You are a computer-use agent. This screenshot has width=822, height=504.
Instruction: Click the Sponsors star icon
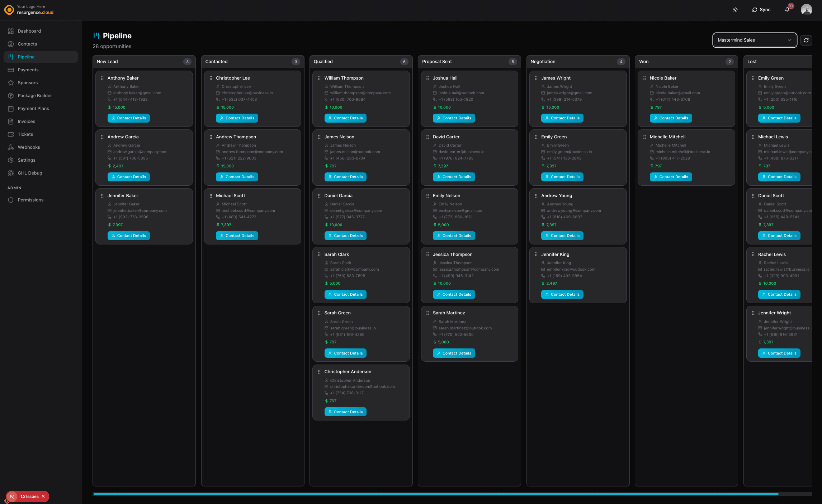(x=11, y=82)
